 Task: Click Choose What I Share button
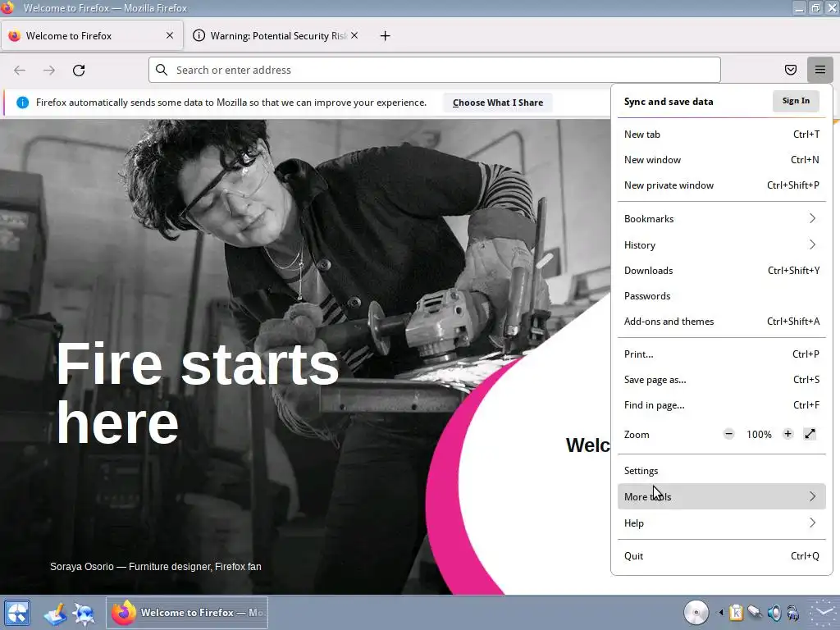coord(498,103)
